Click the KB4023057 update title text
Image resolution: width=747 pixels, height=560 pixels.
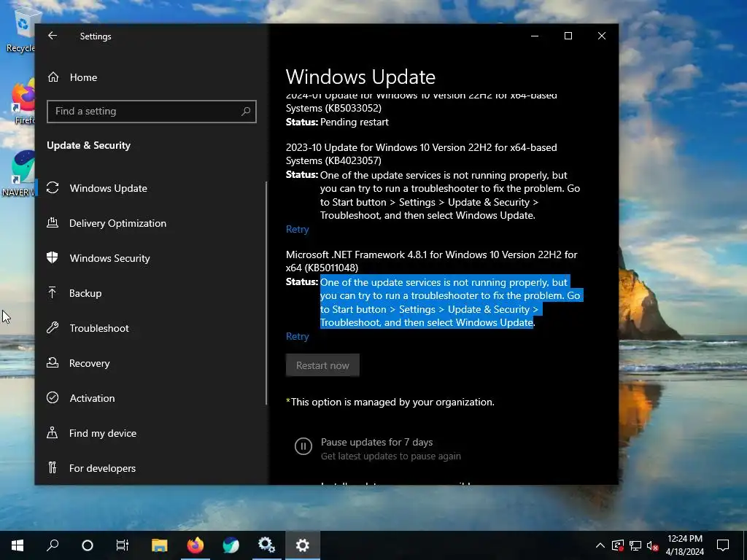click(421, 154)
